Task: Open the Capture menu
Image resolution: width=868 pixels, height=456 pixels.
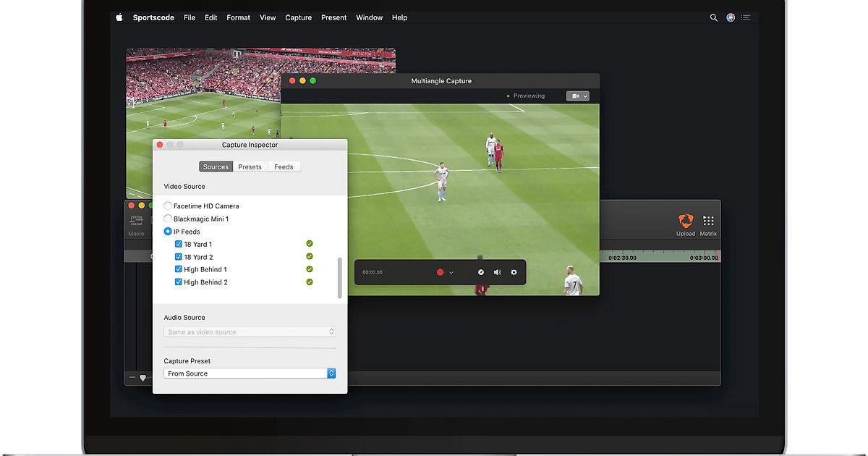Action: pyautogui.click(x=299, y=17)
